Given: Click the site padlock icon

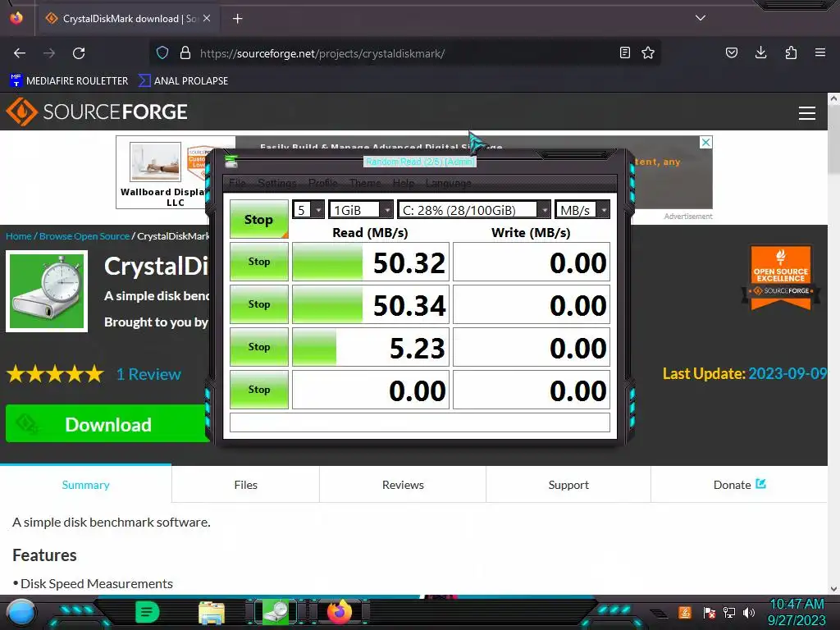Looking at the screenshot, I should (x=185, y=52).
